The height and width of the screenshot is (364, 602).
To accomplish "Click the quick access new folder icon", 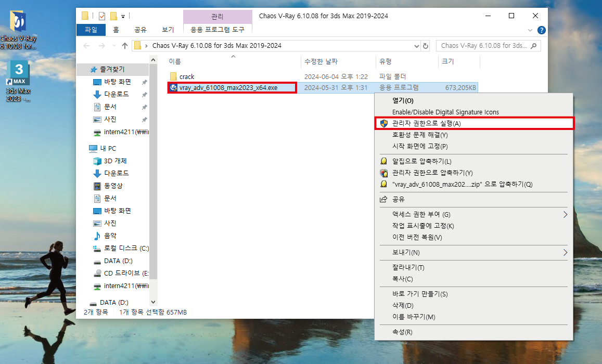I will click(x=113, y=16).
